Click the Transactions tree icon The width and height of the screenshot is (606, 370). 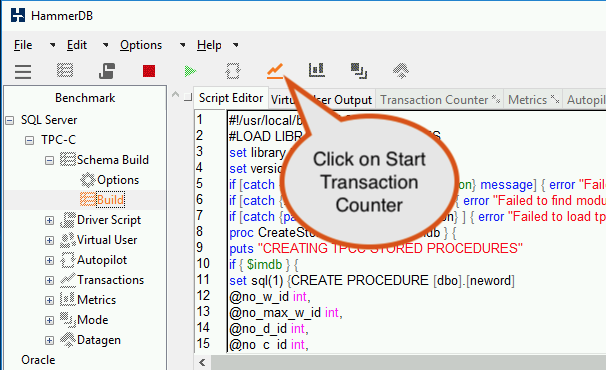(68, 280)
